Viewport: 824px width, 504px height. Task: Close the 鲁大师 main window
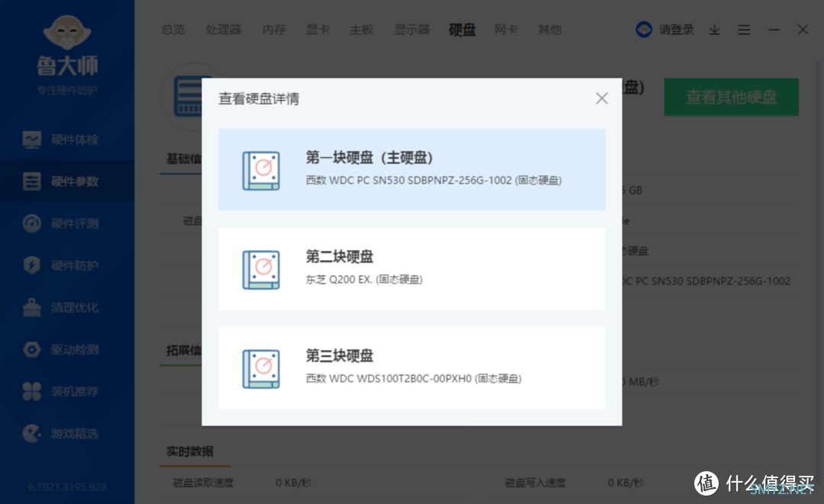point(803,30)
